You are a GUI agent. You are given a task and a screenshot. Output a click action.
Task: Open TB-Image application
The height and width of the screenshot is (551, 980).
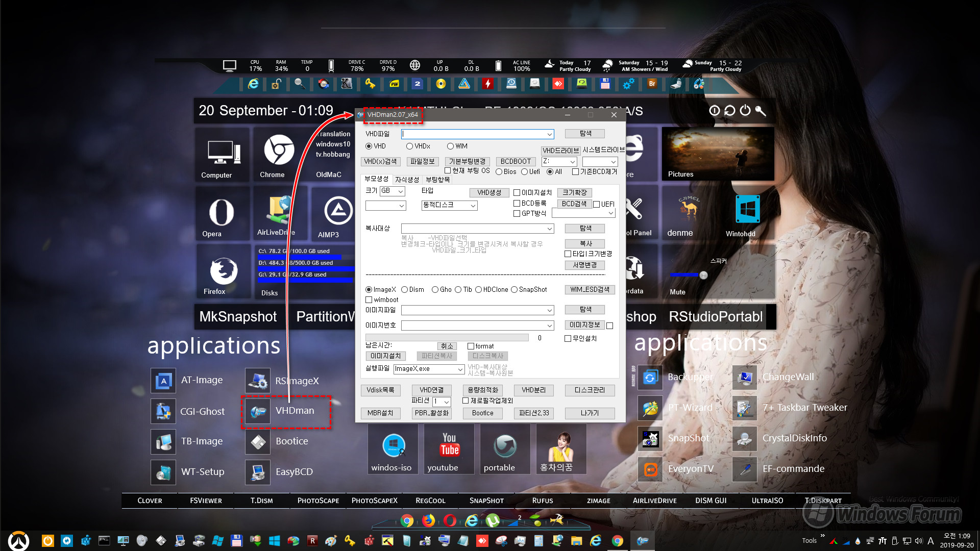click(x=163, y=442)
